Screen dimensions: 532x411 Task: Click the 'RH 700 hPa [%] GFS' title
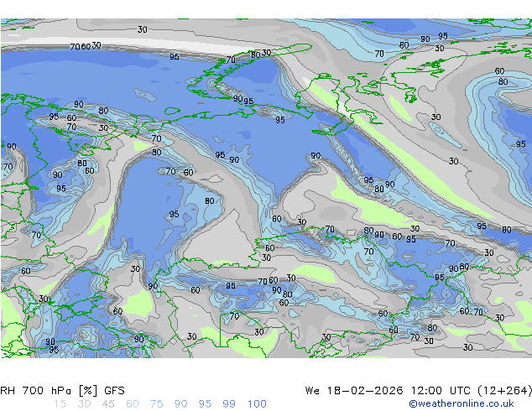coord(62,391)
